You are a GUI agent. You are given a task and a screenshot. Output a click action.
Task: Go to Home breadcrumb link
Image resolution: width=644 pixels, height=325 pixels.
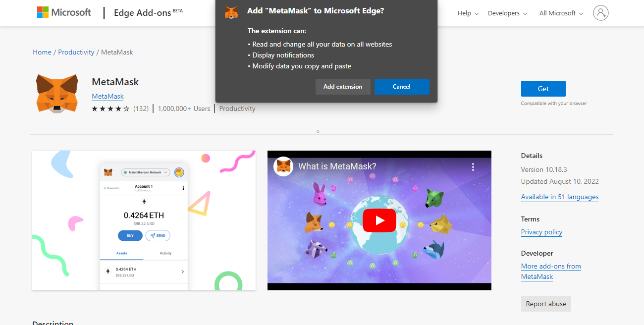pos(42,52)
